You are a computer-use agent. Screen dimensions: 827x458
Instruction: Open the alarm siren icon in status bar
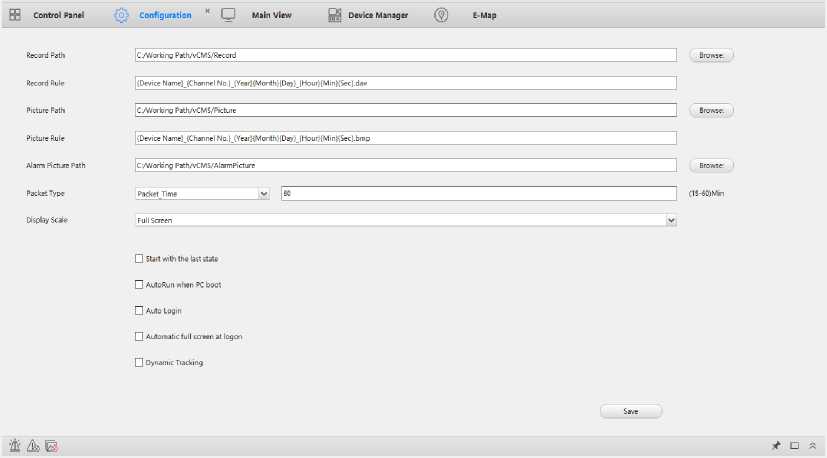[x=15, y=445]
